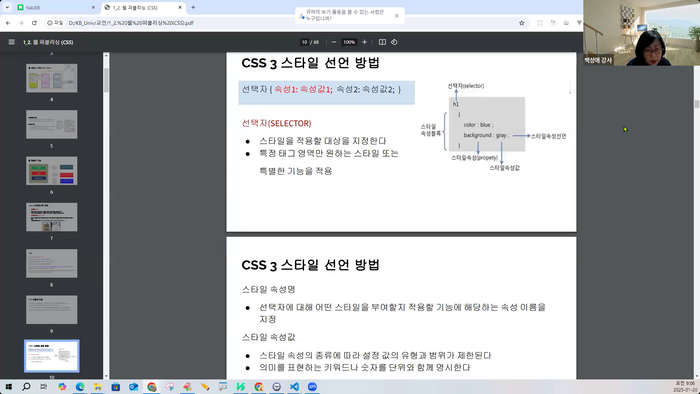Launch Copilot from the taskbar

click(62, 386)
